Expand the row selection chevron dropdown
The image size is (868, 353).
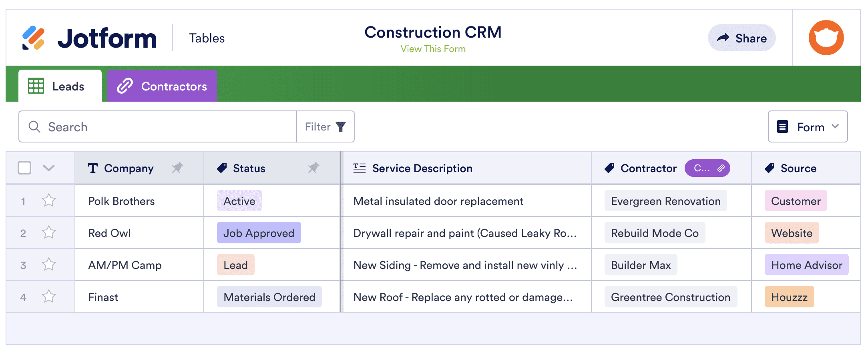tap(49, 168)
